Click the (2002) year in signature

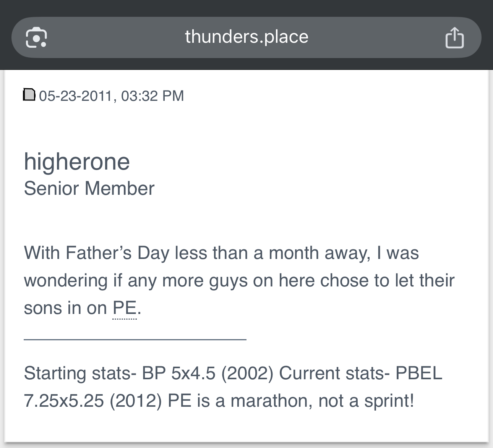click(x=248, y=373)
